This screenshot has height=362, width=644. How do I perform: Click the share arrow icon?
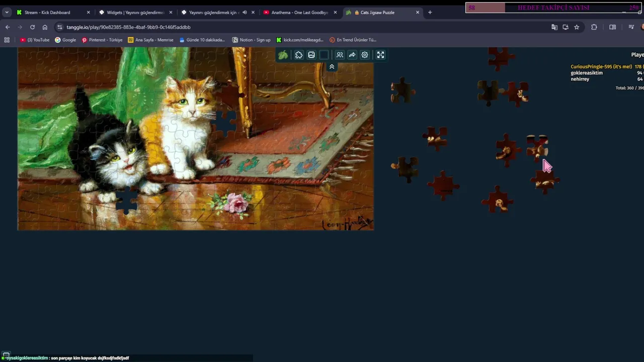coord(352,55)
